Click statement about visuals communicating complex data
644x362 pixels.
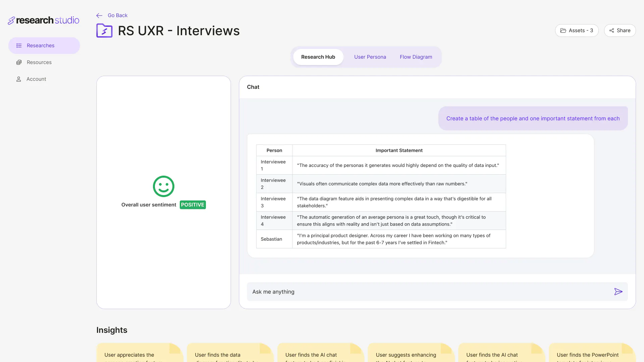tap(399, 184)
